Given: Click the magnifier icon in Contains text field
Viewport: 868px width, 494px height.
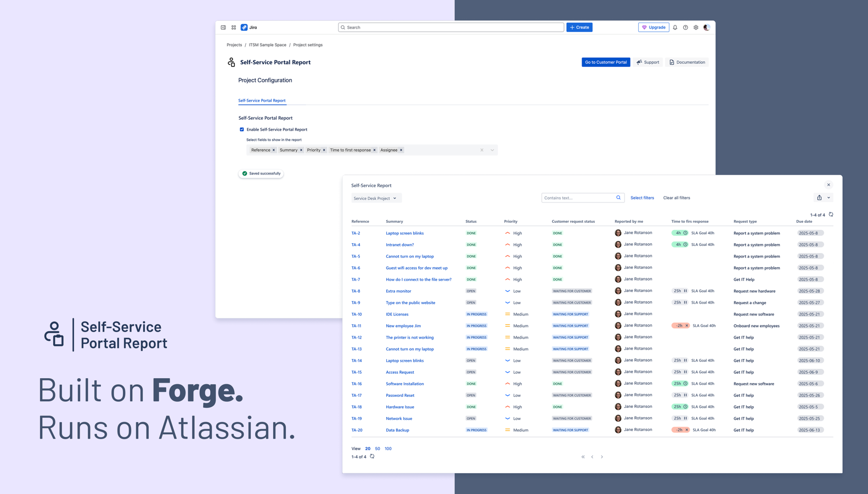Looking at the screenshot, I should pos(618,198).
